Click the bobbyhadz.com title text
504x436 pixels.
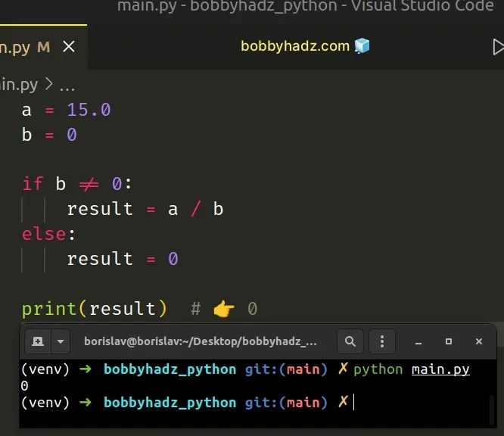click(295, 46)
